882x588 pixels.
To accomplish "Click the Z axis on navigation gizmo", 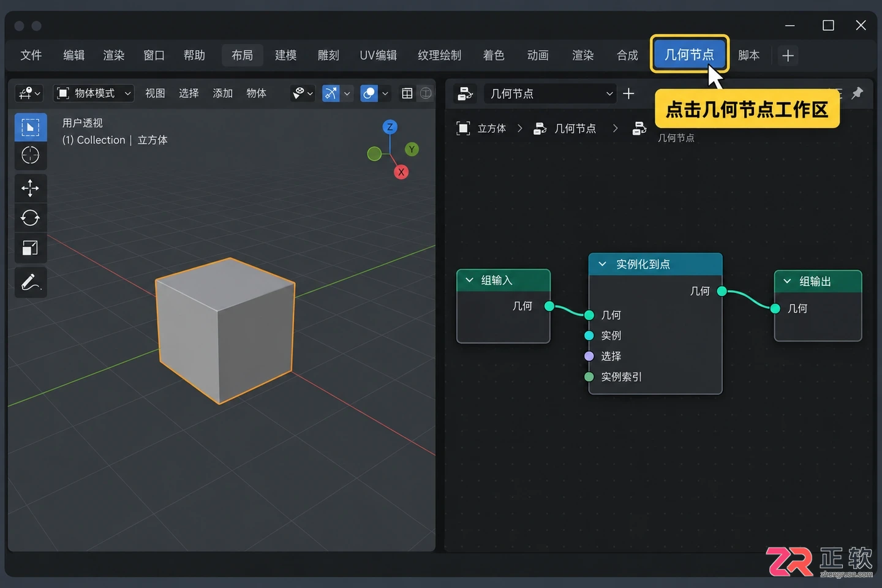I will tap(390, 127).
